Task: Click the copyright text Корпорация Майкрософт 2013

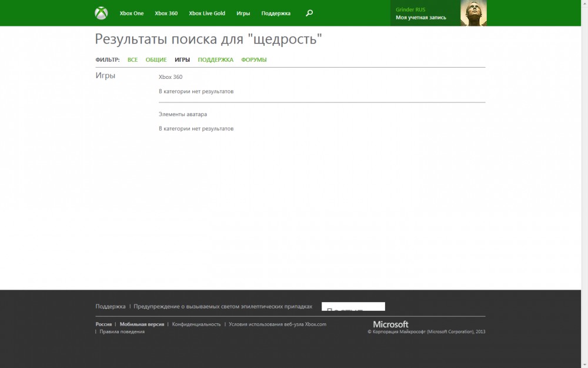Action: (426, 331)
